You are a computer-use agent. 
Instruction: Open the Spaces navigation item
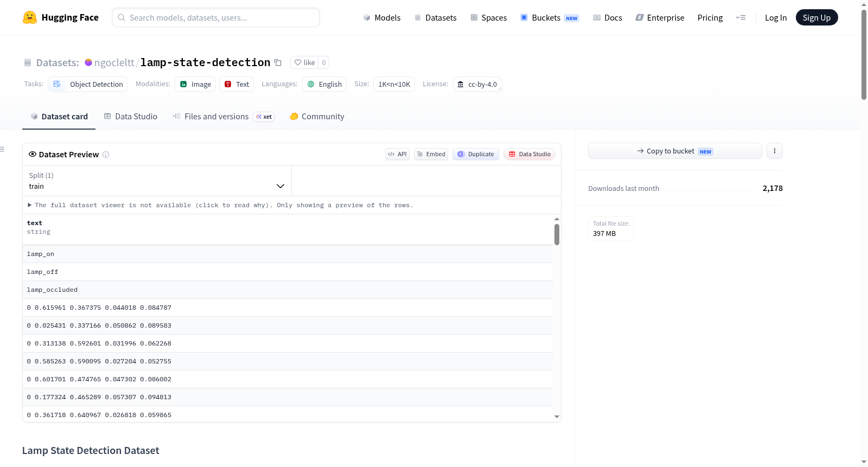pos(488,17)
